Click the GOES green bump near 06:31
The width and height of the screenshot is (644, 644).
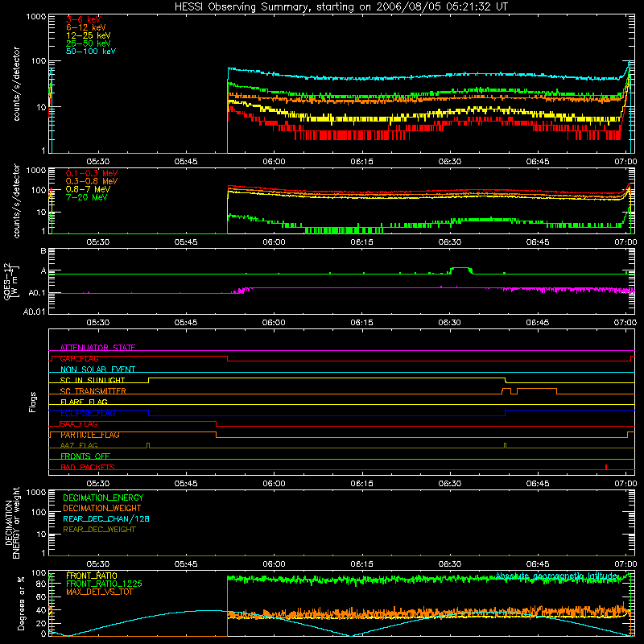point(460,270)
